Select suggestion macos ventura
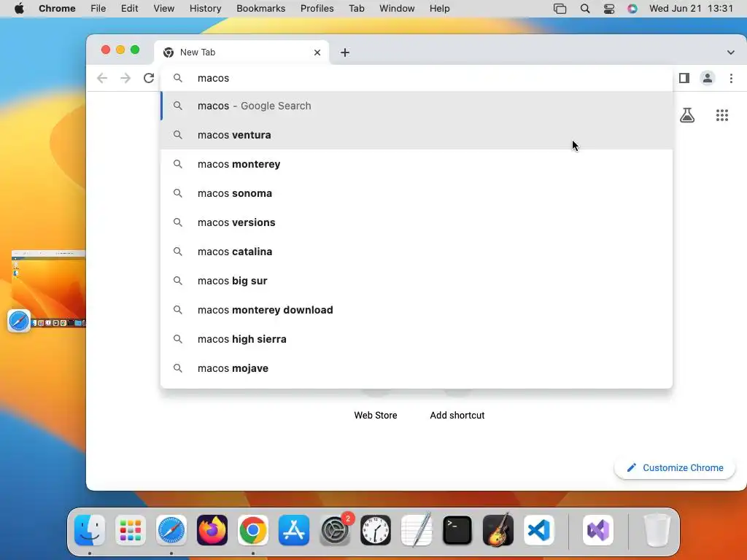Viewport: 747px width, 560px height. tap(417, 135)
